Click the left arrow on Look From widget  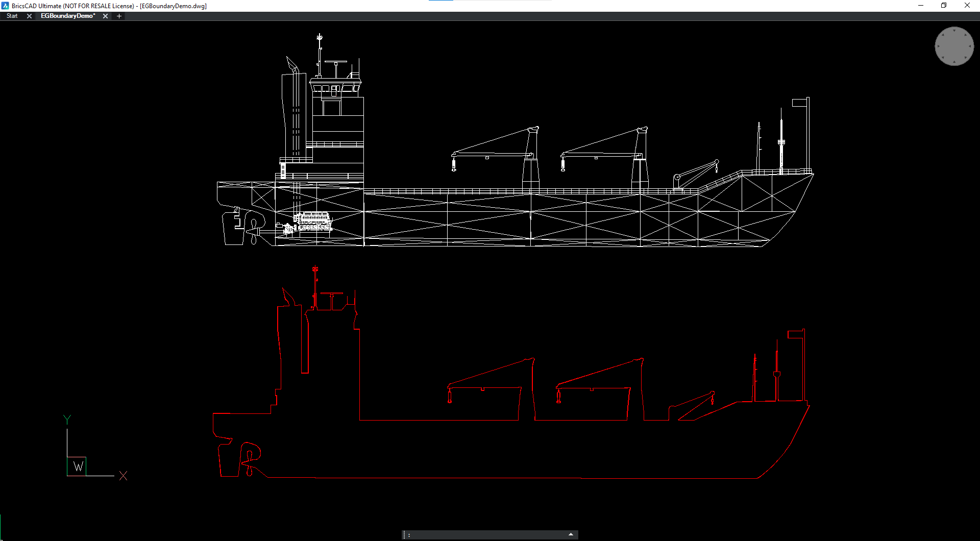pos(938,46)
